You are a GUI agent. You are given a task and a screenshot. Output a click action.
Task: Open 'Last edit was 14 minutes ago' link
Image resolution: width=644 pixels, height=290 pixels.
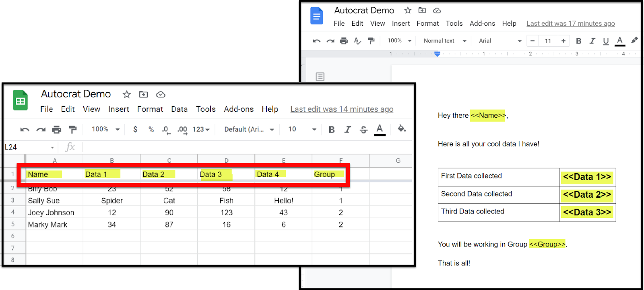(x=342, y=109)
